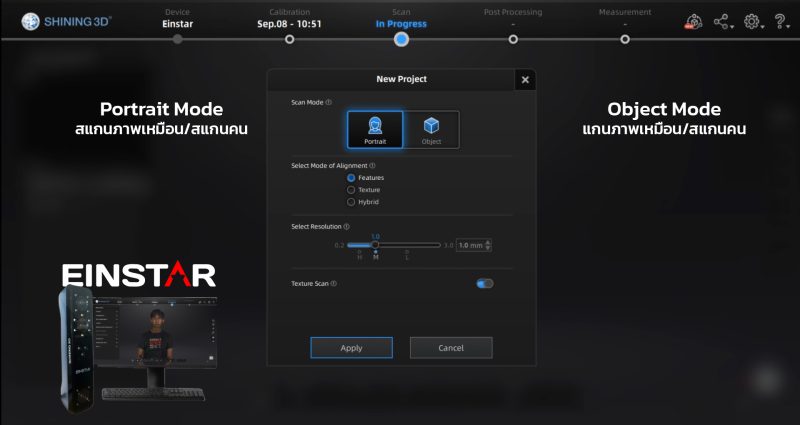Set resolution to the L low mark
Screen dimensions: 800x425
click(x=407, y=255)
